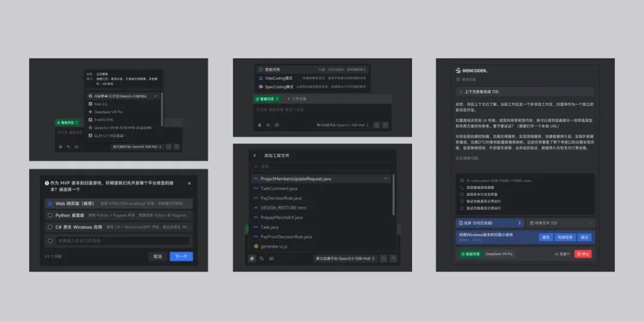Click the hash icon in file picker toolbar

(x=252, y=258)
